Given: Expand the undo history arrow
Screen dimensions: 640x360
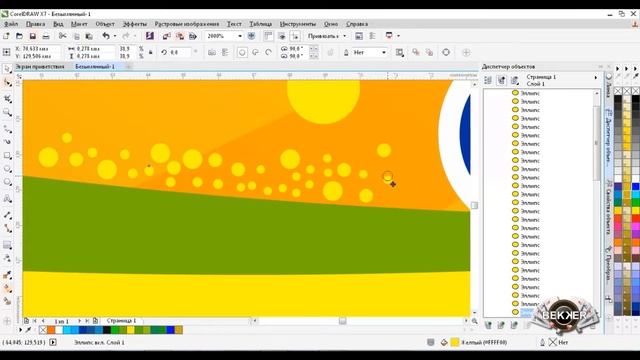Looking at the screenshot, I should click(x=115, y=36).
